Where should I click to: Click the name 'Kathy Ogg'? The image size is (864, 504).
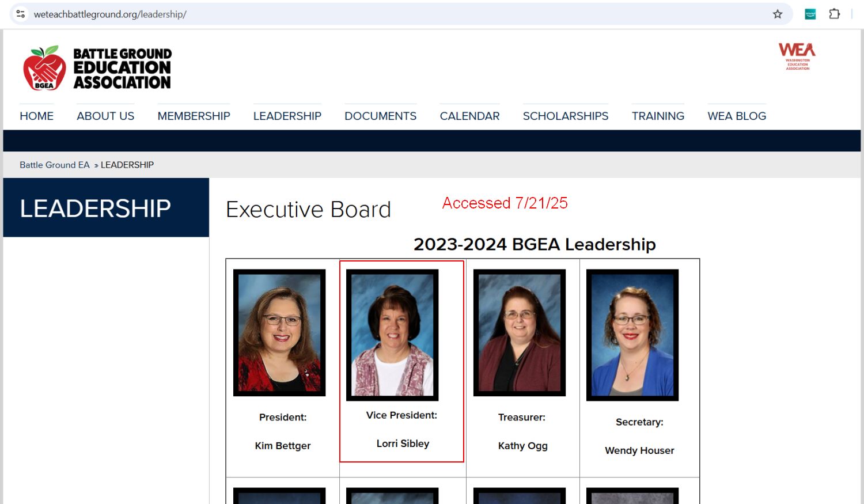(x=523, y=446)
